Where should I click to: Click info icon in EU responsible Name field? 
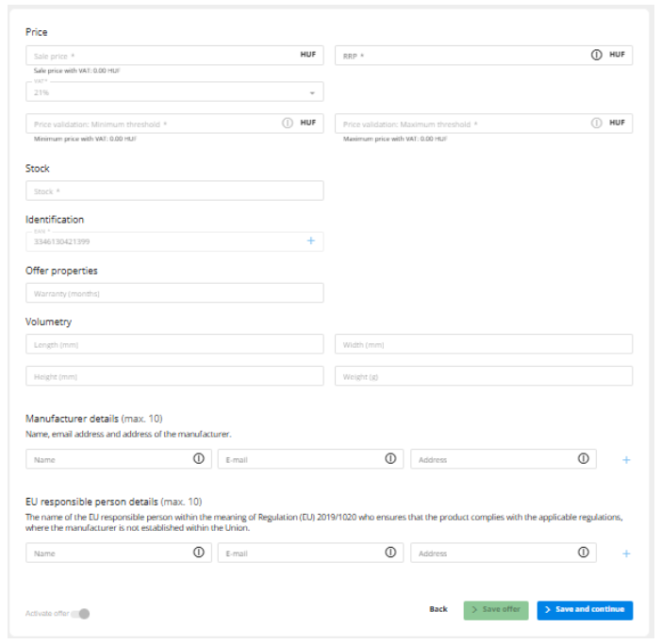pyautogui.click(x=199, y=553)
